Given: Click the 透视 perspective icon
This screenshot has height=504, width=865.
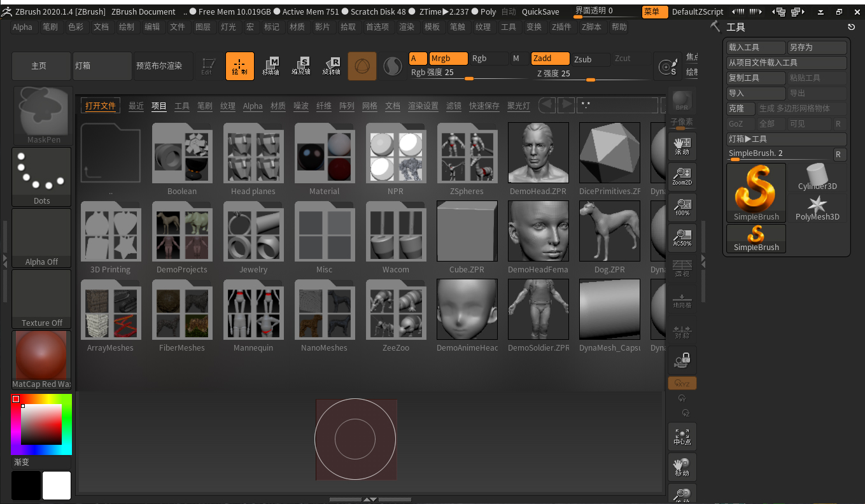Looking at the screenshot, I should coord(682,268).
